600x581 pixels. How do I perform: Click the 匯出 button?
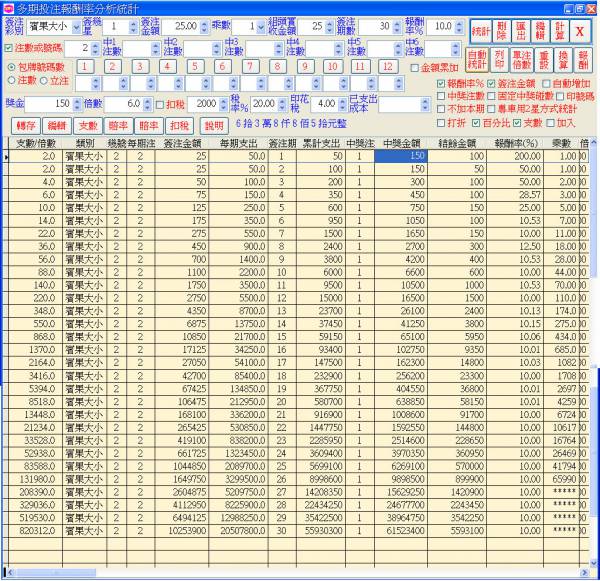[x=521, y=31]
